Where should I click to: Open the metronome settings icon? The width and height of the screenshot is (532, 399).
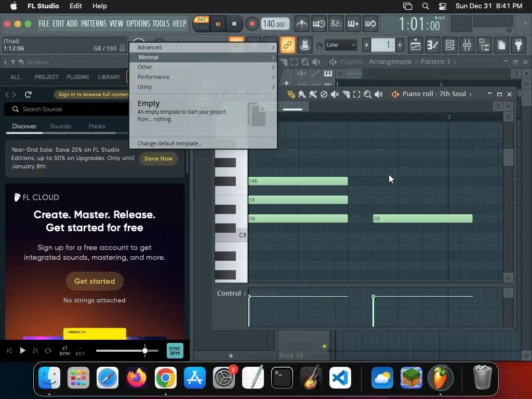[x=302, y=24]
